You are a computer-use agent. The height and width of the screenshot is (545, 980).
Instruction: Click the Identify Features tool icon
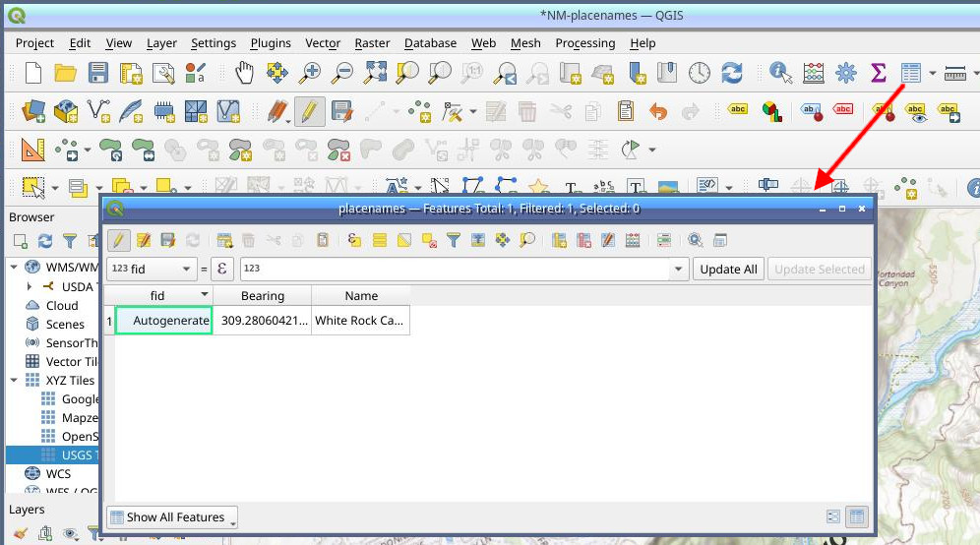click(x=781, y=73)
